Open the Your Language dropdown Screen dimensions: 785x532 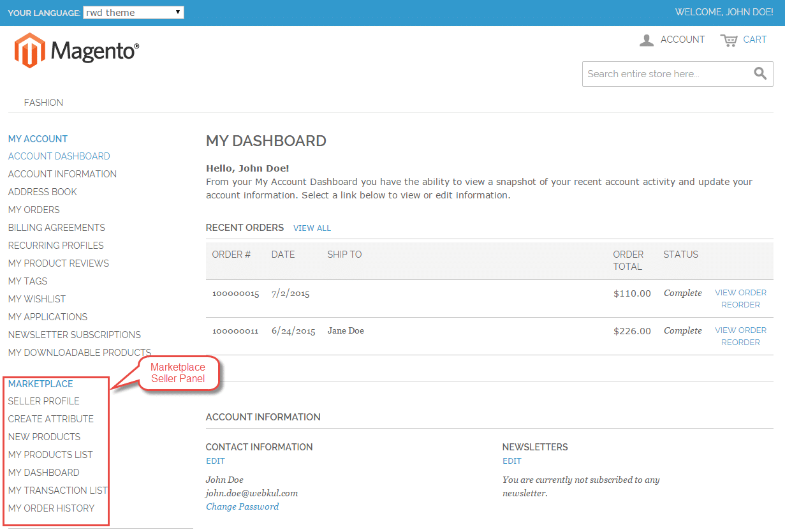[x=133, y=13]
